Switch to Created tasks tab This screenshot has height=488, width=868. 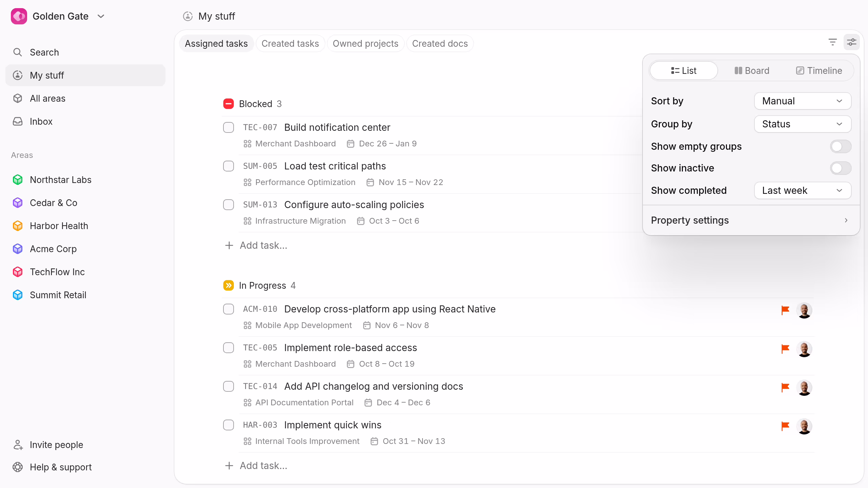pyautogui.click(x=290, y=43)
